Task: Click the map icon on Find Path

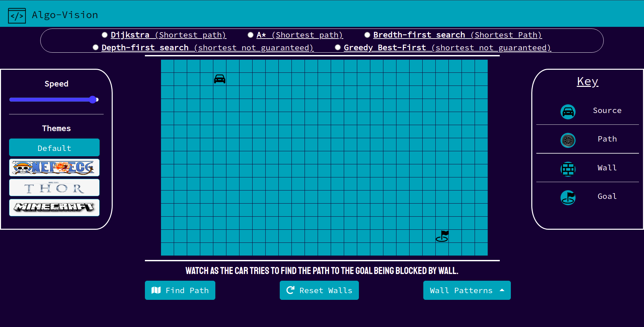Action: 156,290
